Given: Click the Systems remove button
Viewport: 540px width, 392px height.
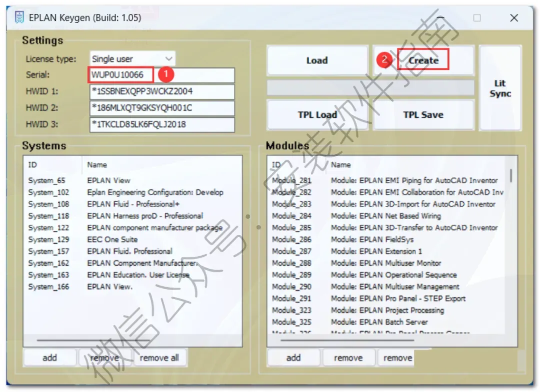Looking at the screenshot, I should (x=104, y=358).
